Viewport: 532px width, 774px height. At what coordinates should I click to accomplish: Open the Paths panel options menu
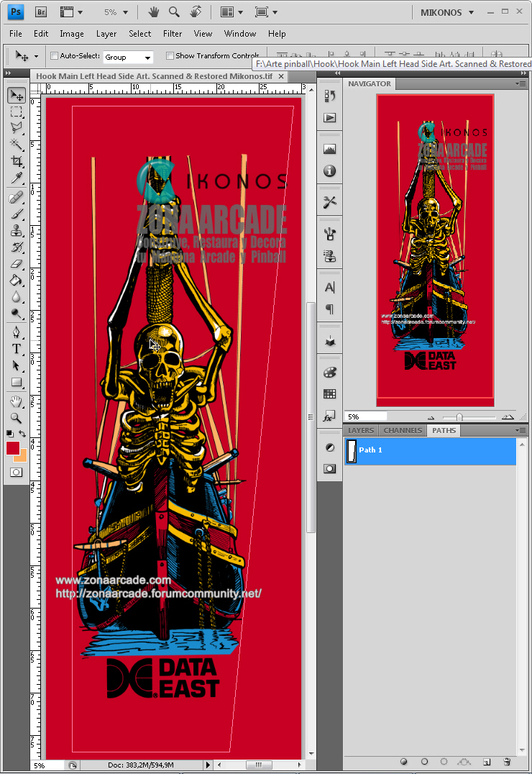(521, 430)
